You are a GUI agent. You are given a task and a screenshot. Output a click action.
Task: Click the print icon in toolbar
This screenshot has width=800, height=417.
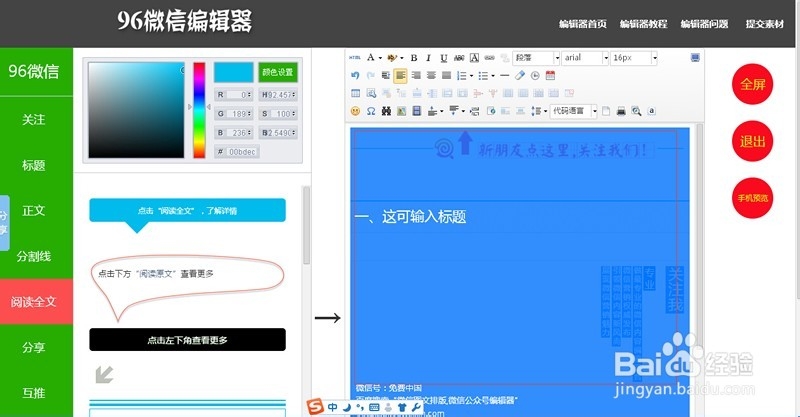[621, 111]
